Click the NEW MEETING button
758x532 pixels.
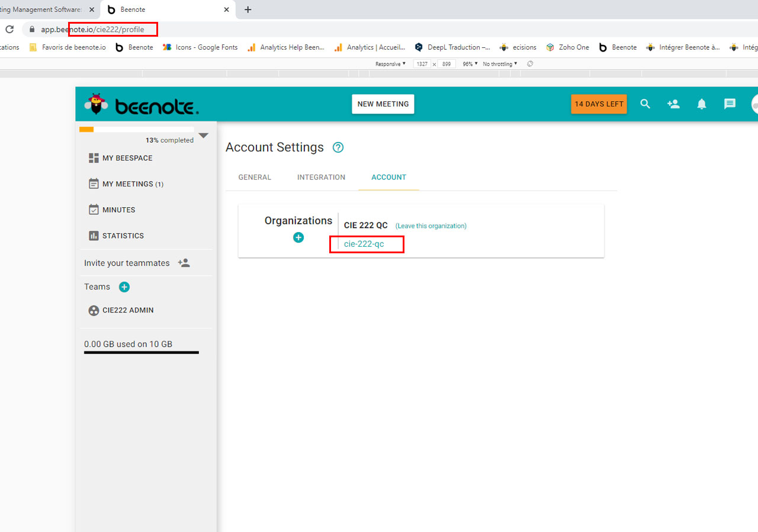[x=383, y=104]
